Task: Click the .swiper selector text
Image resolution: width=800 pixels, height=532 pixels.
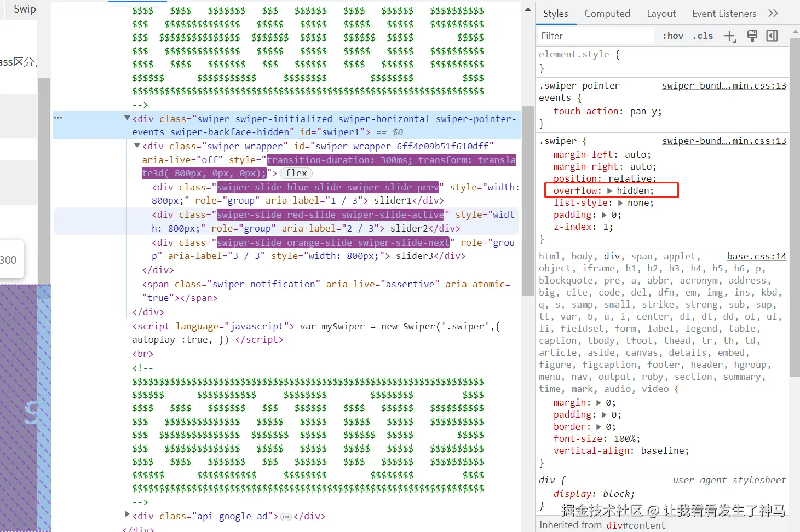Action: (557, 141)
